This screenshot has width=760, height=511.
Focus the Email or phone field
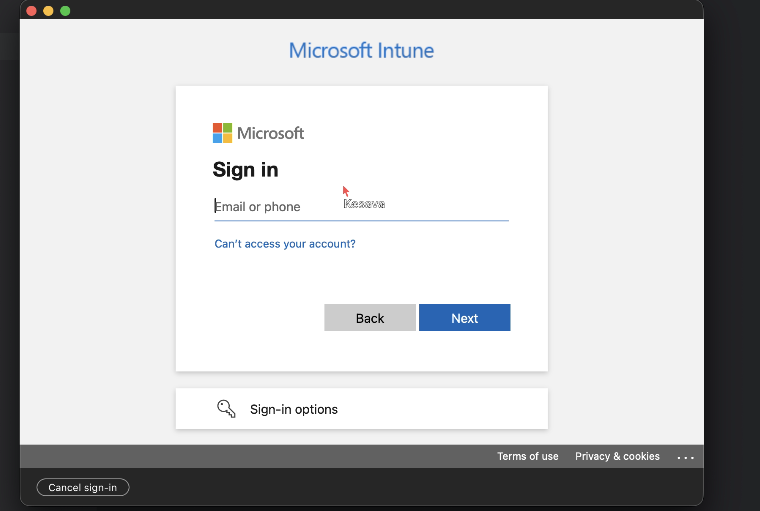click(360, 206)
